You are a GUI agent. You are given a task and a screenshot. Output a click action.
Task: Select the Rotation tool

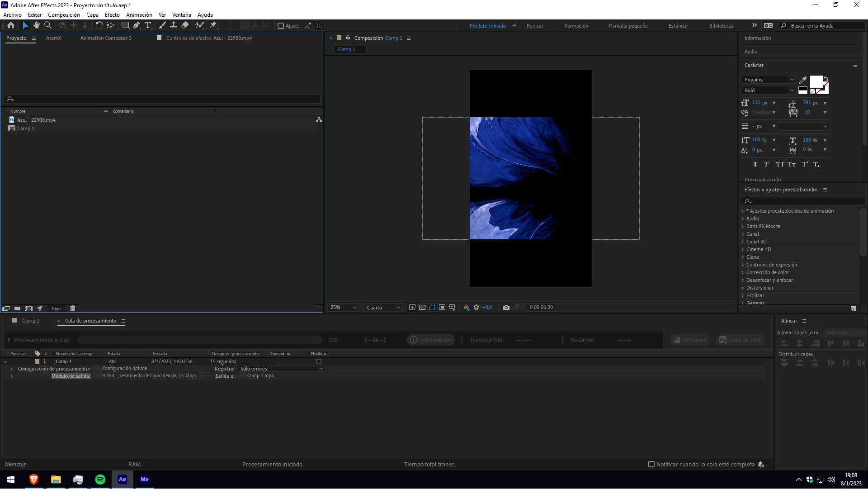tap(99, 26)
